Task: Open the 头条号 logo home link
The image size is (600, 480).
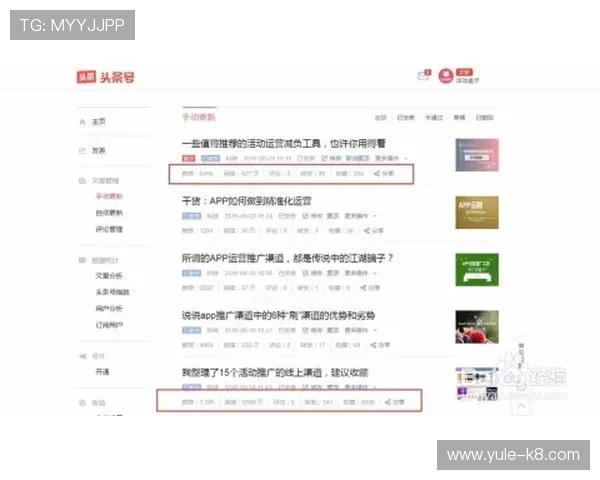Action: point(106,77)
